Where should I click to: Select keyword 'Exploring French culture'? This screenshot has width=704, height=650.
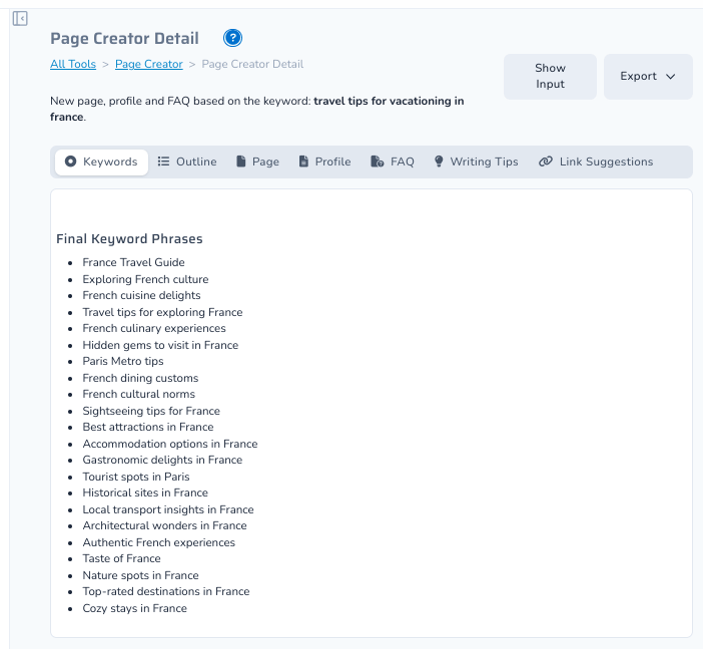coord(145,279)
